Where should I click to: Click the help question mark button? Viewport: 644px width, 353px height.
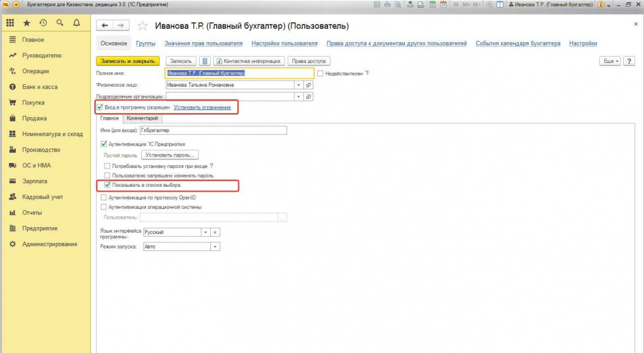point(630,61)
